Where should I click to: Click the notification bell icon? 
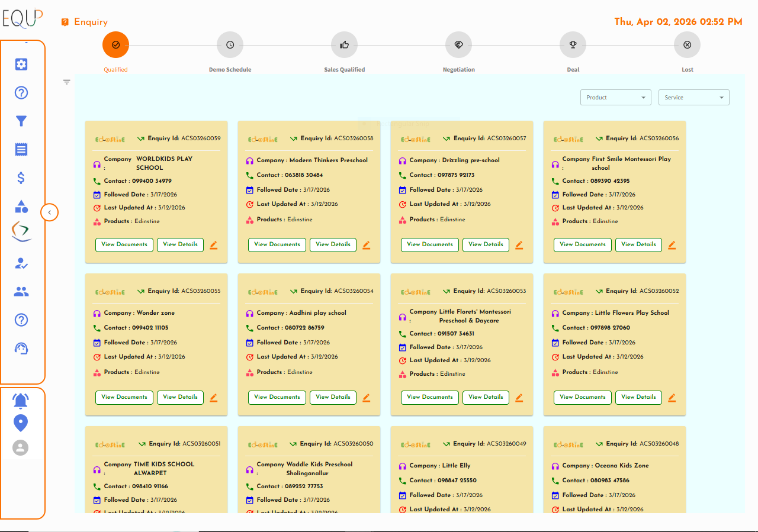click(x=21, y=401)
